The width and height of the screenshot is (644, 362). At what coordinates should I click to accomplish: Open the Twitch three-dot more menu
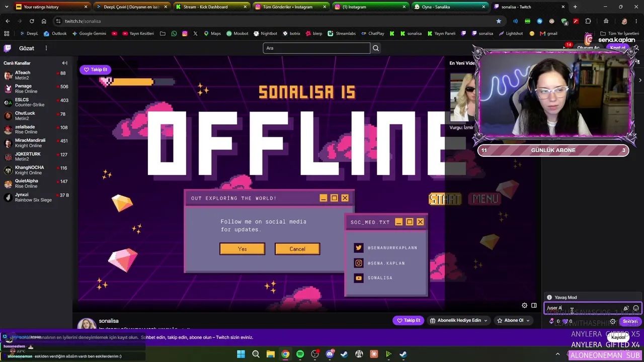click(x=46, y=48)
